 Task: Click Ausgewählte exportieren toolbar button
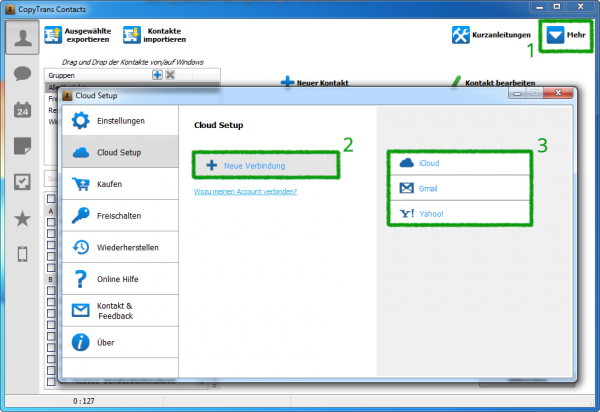(x=78, y=35)
